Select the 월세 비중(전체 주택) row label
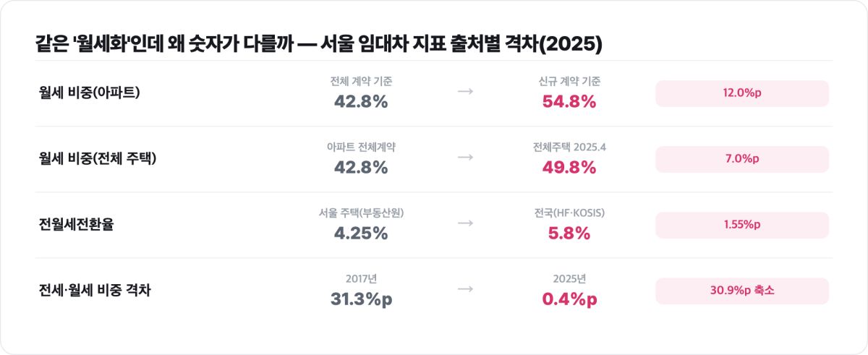 point(98,159)
